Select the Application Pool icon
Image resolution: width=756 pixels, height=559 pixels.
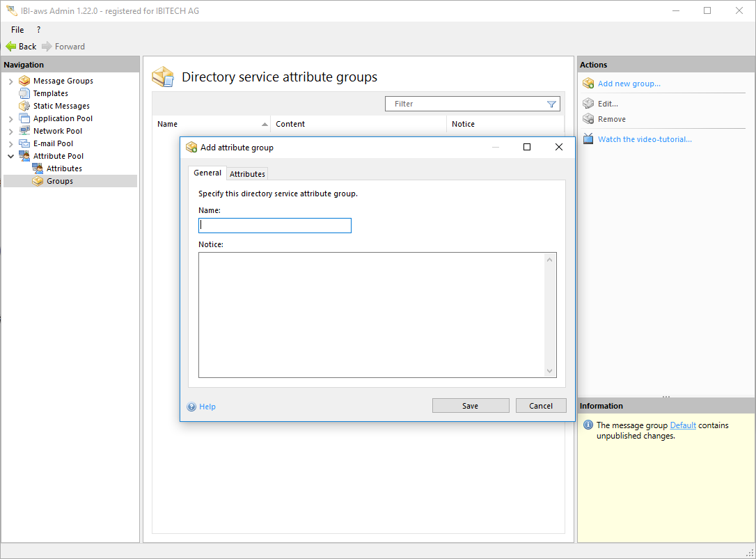coord(24,118)
